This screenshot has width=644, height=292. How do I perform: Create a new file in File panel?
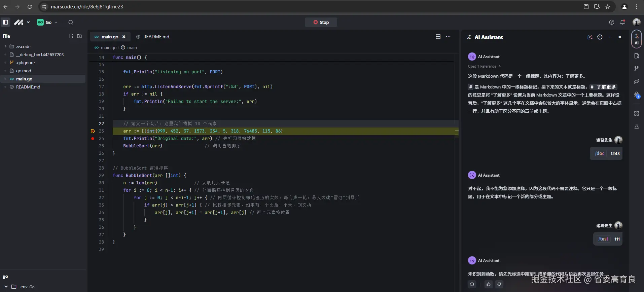click(x=71, y=36)
